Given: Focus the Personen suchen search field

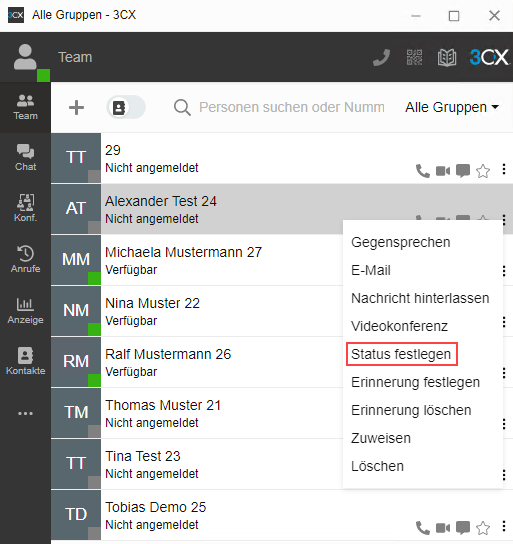Looking at the screenshot, I should pyautogui.click(x=292, y=107).
